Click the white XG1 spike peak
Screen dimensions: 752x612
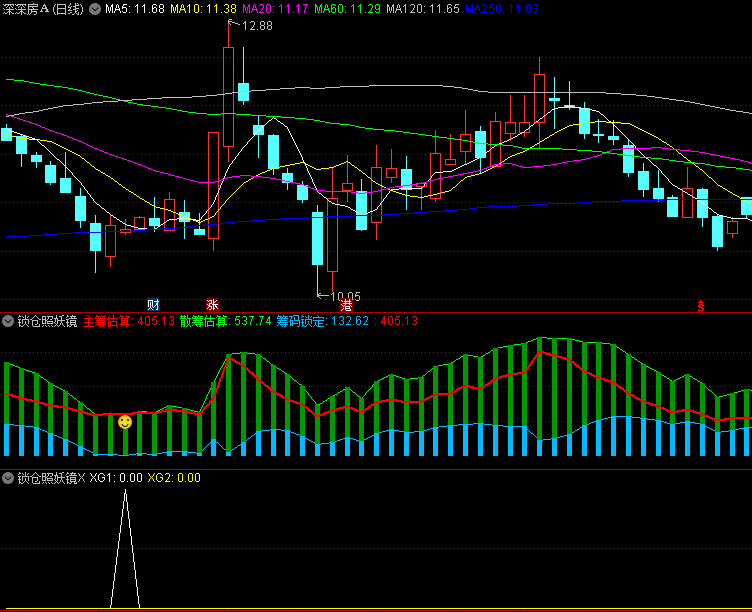click(125, 491)
